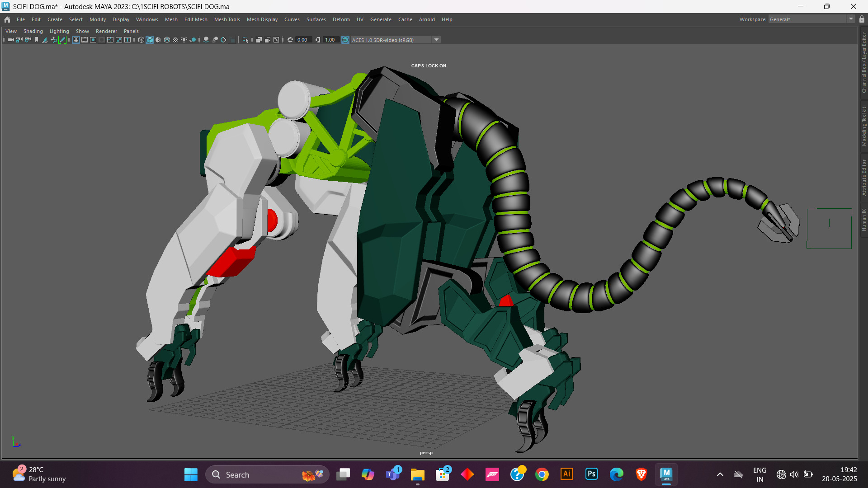
Task: Click the Gamma reset icon
Action: click(318, 40)
